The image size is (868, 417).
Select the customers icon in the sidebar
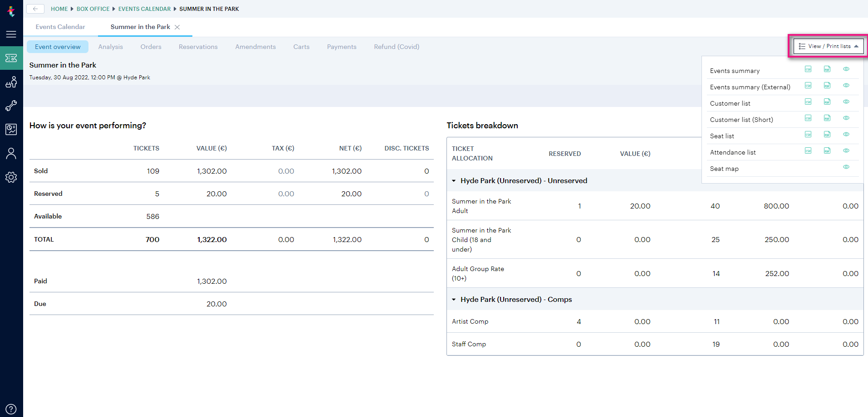(11, 82)
